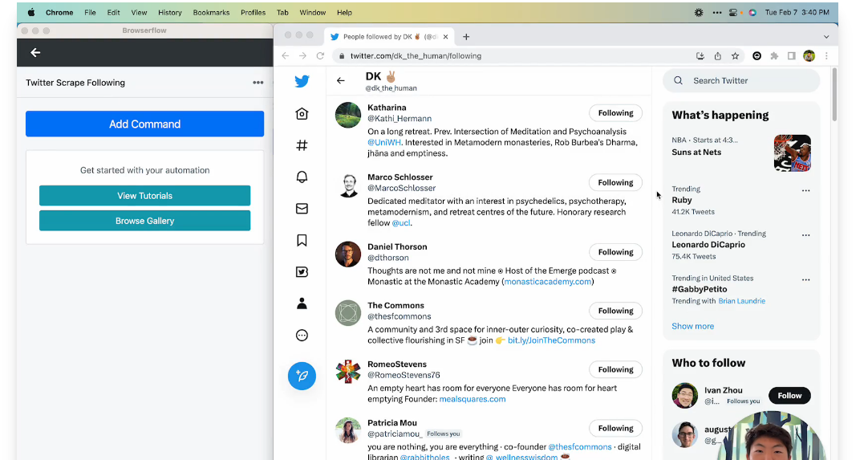
Task: Open Daniel Thorson's profile avatar
Action: [x=348, y=254]
